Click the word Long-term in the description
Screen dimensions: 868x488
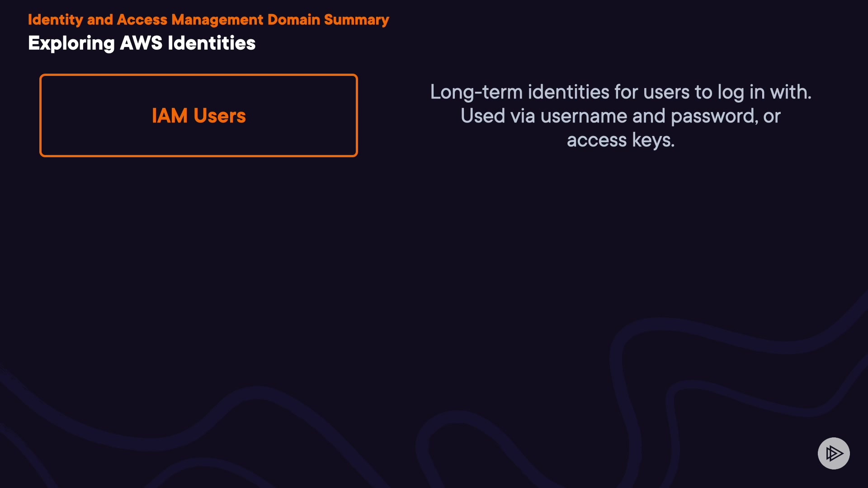point(476,92)
